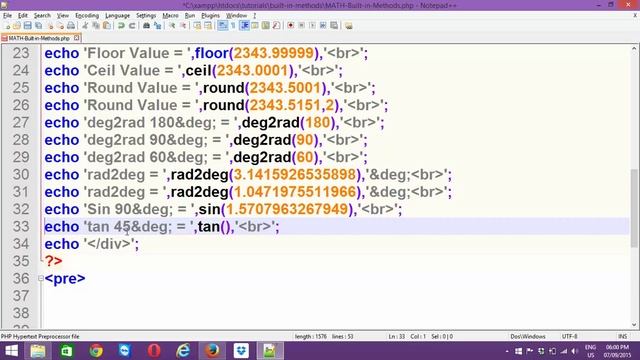Toggle INS insert mode in status bar

point(622,336)
